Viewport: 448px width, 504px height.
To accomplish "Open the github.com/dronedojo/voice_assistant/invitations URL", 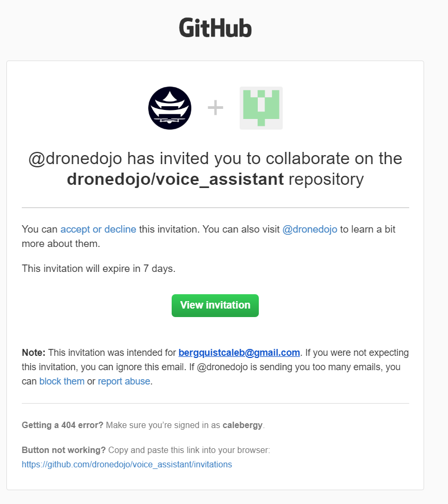I will (126, 465).
